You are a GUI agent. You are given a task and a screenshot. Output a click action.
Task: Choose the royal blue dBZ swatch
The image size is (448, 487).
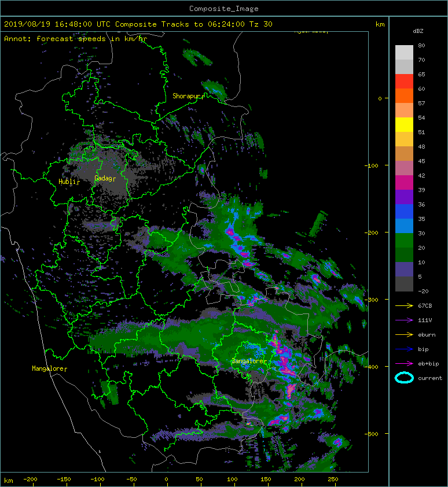[404, 212]
